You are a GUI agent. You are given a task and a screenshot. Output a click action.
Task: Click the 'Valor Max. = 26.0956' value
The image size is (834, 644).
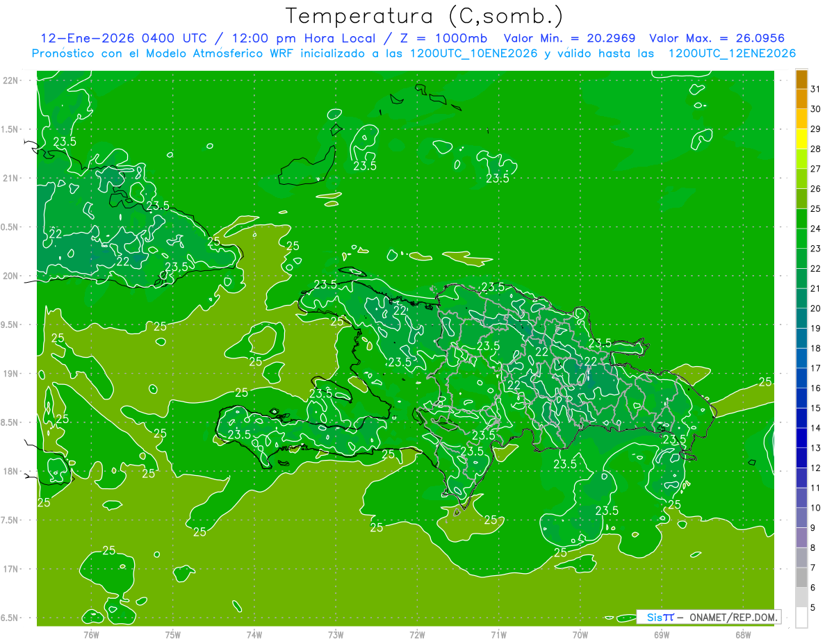[717, 38]
